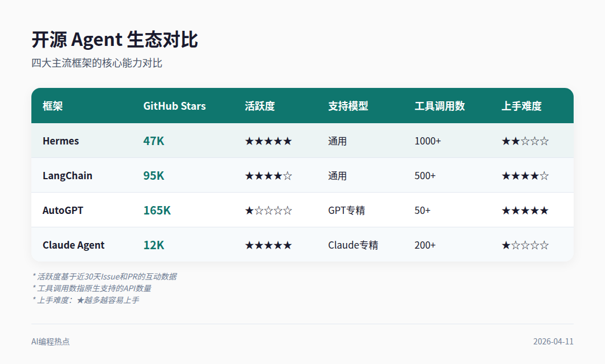Select the Hermes framework name
605x364 pixels.
(x=61, y=141)
